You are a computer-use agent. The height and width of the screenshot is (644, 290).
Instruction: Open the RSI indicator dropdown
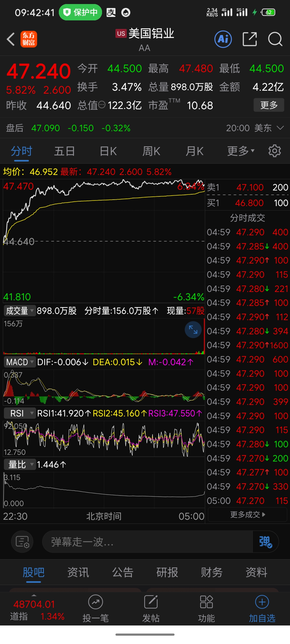[x=20, y=413]
